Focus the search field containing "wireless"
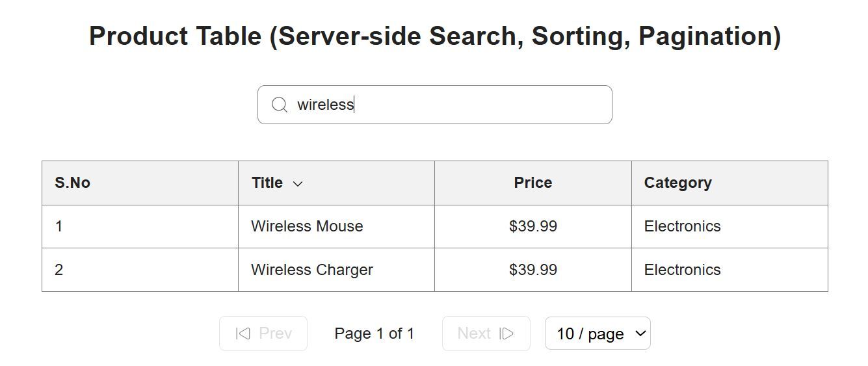Viewport: 868px width, 366px height. pos(449,105)
